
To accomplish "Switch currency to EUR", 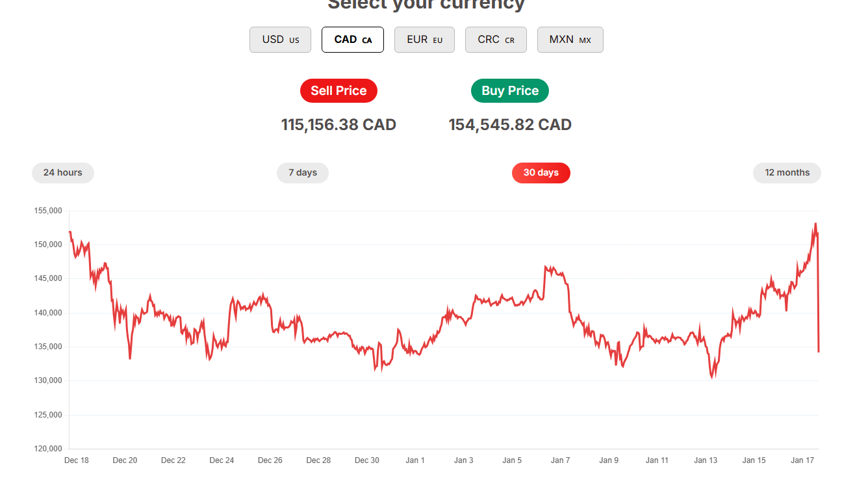I will pyautogui.click(x=424, y=40).
